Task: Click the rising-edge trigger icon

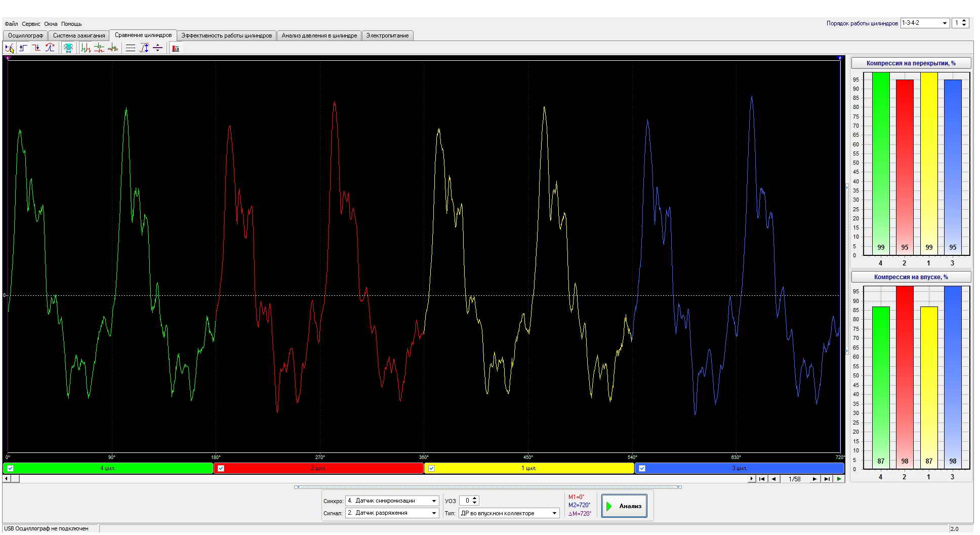Action: point(23,48)
